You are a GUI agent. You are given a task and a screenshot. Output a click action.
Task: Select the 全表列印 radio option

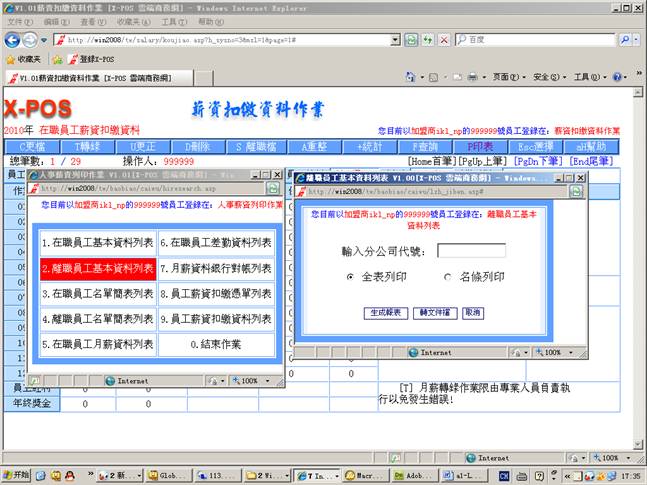pyautogui.click(x=350, y=276)
